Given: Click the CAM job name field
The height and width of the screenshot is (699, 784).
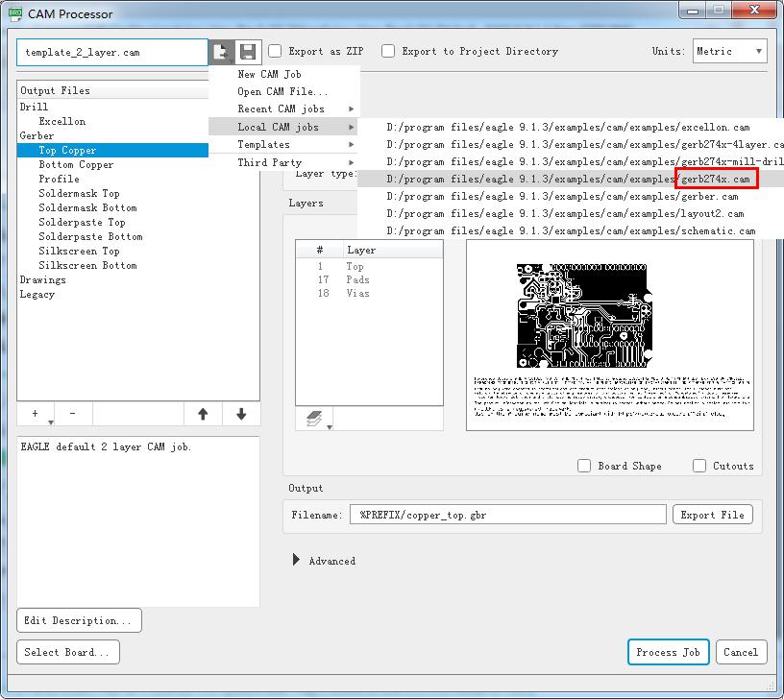Looking at the screenshot, I should [112, 52].
